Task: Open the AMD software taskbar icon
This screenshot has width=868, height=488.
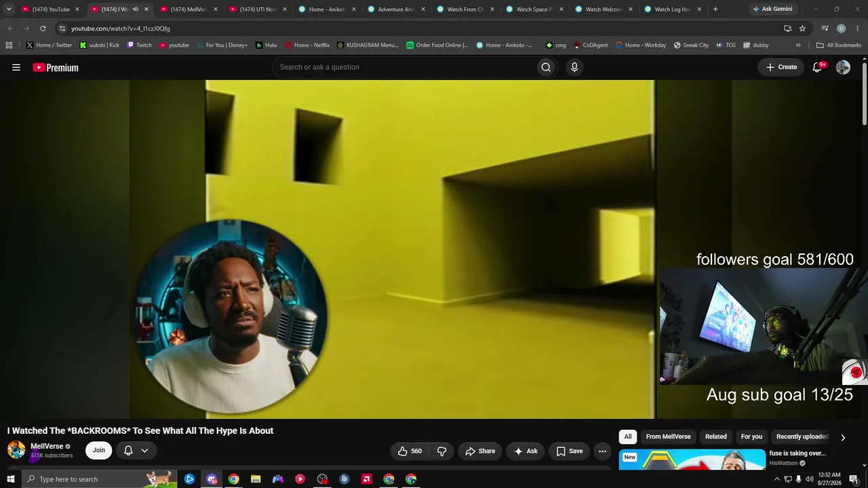Action: point(366,479)
